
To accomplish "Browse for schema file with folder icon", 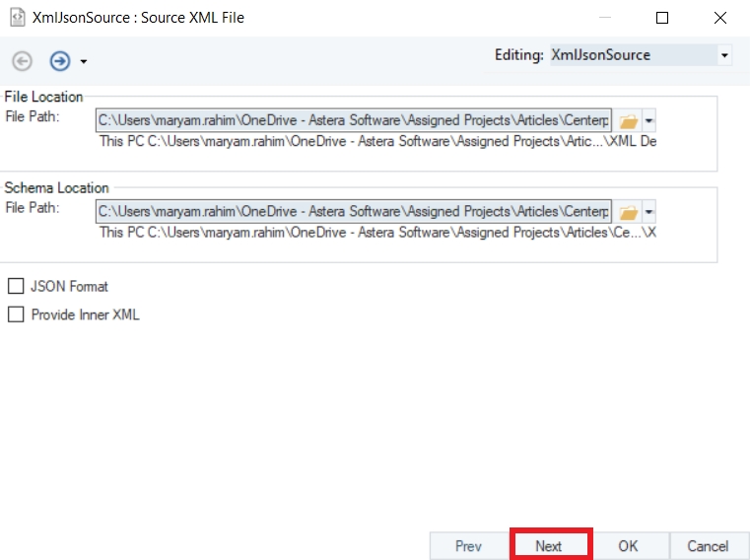I will [x=628, y=212].
